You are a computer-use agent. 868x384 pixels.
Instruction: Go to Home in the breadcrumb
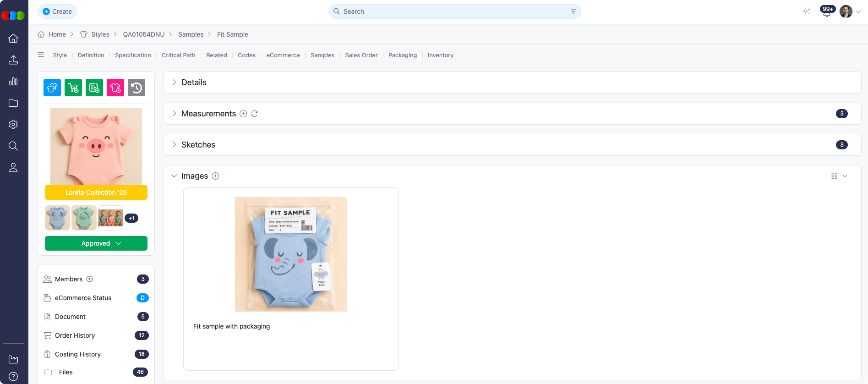point(57,34)
